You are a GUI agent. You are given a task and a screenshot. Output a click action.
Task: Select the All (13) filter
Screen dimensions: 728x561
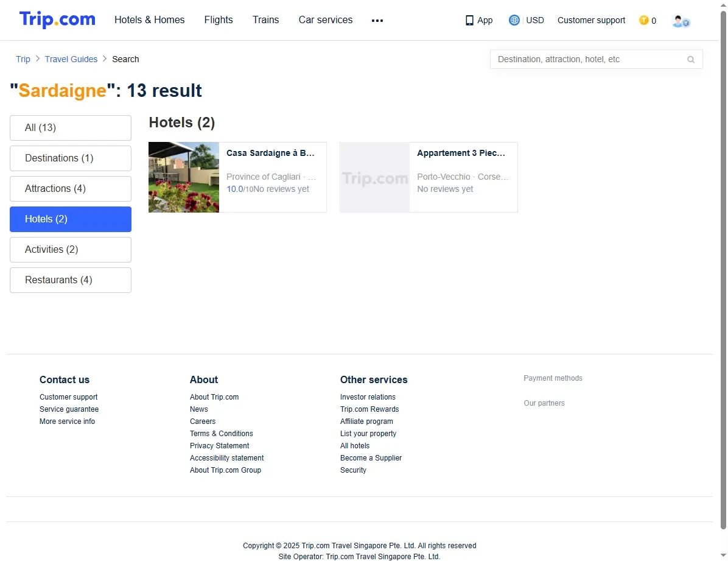point(71,128)
